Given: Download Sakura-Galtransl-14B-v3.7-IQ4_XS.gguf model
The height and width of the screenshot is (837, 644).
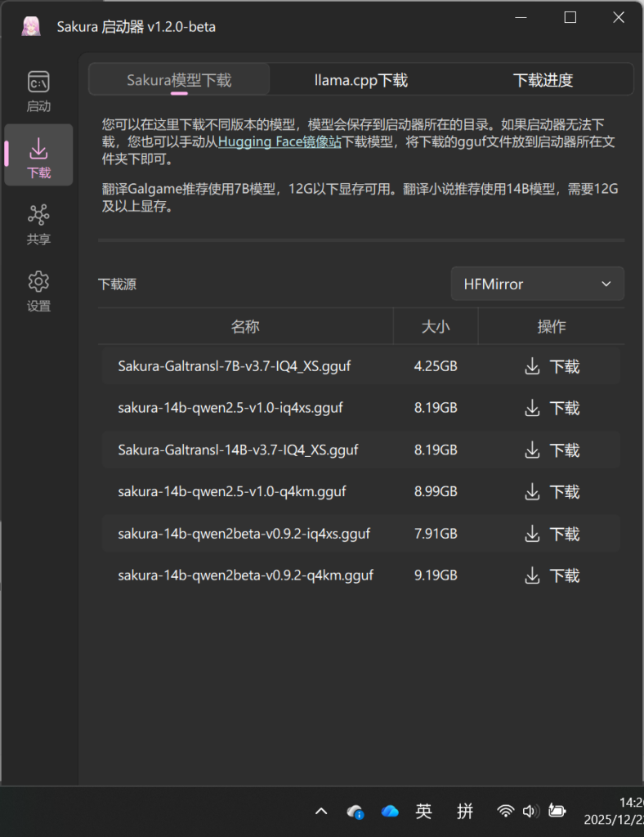Looking at the screenshot, I should point(552,450).
